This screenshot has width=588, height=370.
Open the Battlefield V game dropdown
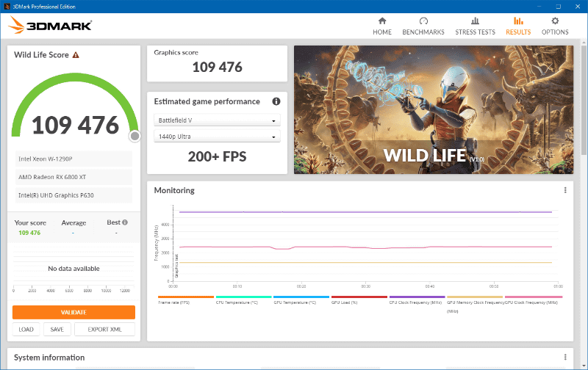click(x=217, y=120)
